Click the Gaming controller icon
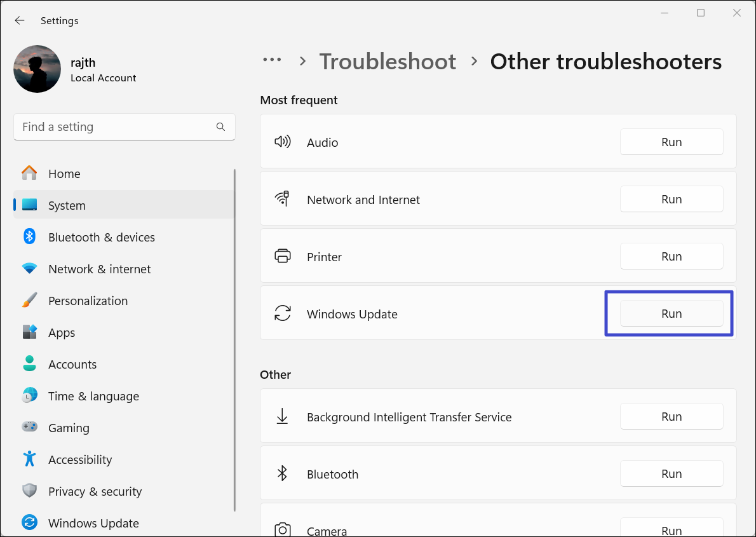The image size is (756, 537). (29, 428)
